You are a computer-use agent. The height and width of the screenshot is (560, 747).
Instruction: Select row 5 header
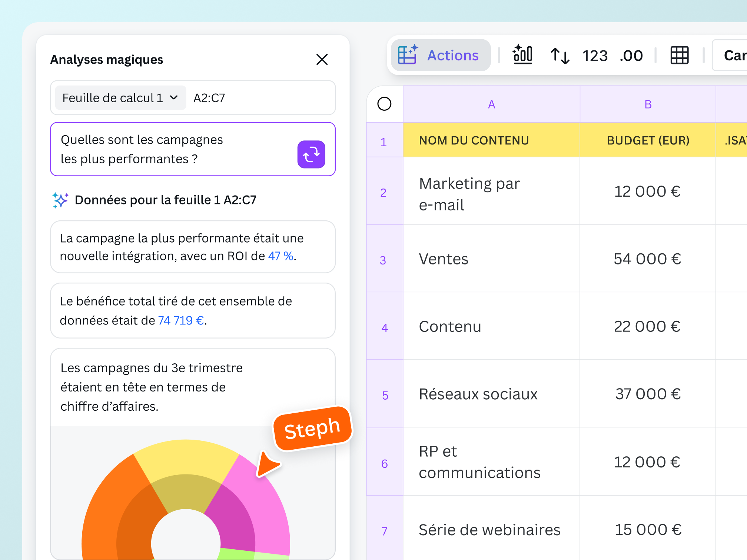[x=384, y=394]
